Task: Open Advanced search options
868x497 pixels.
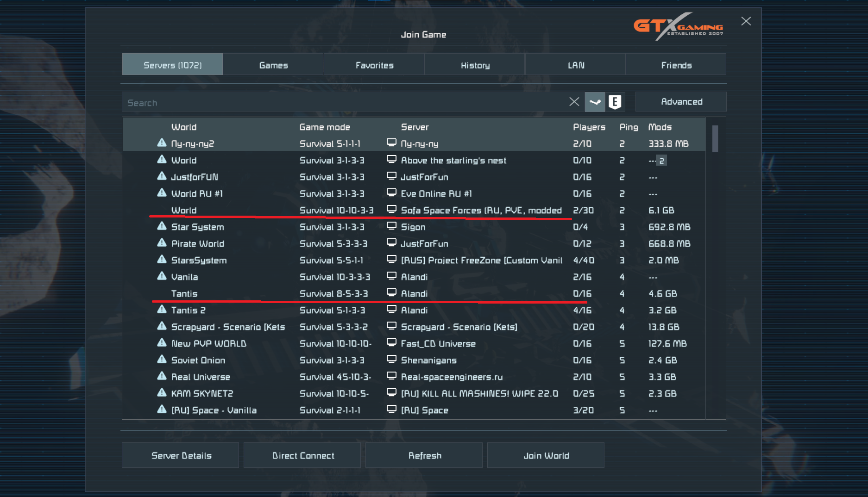Action: point(681,102)
